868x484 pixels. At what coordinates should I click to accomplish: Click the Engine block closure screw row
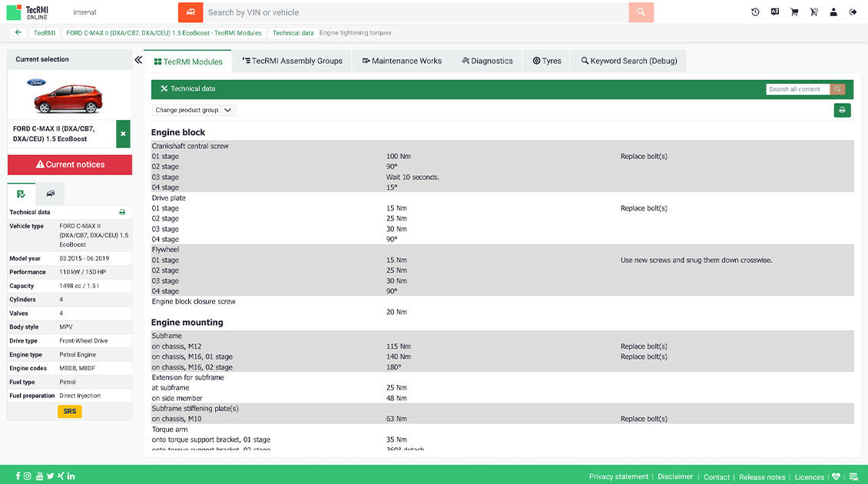(x=502, y=302)
